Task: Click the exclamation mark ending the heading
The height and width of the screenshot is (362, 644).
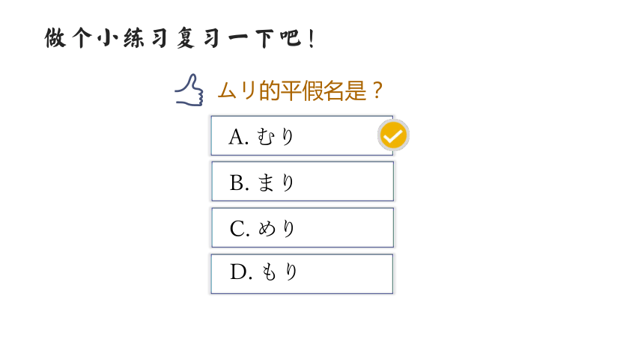Action: [312, 39]
